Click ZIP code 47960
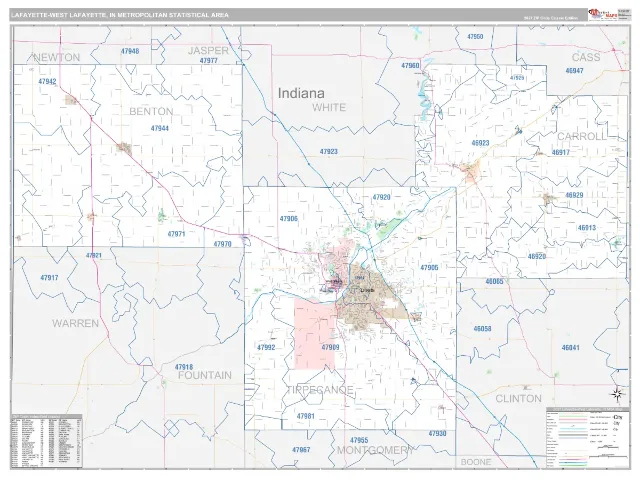The image size is (640, 480). point(410,66)
